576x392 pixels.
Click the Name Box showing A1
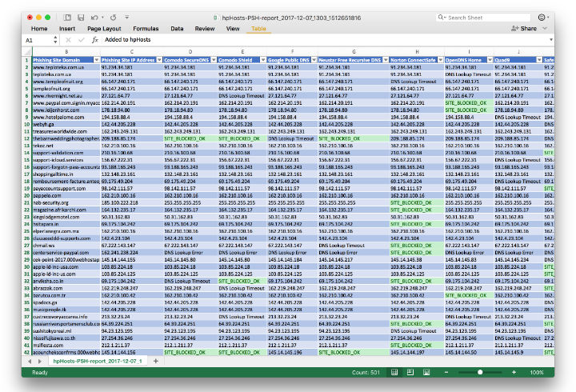38,40
